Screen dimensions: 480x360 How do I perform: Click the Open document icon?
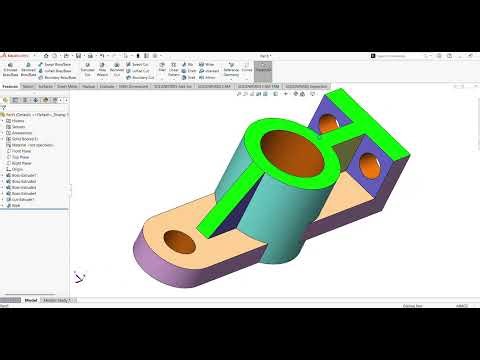coord(66,56)
